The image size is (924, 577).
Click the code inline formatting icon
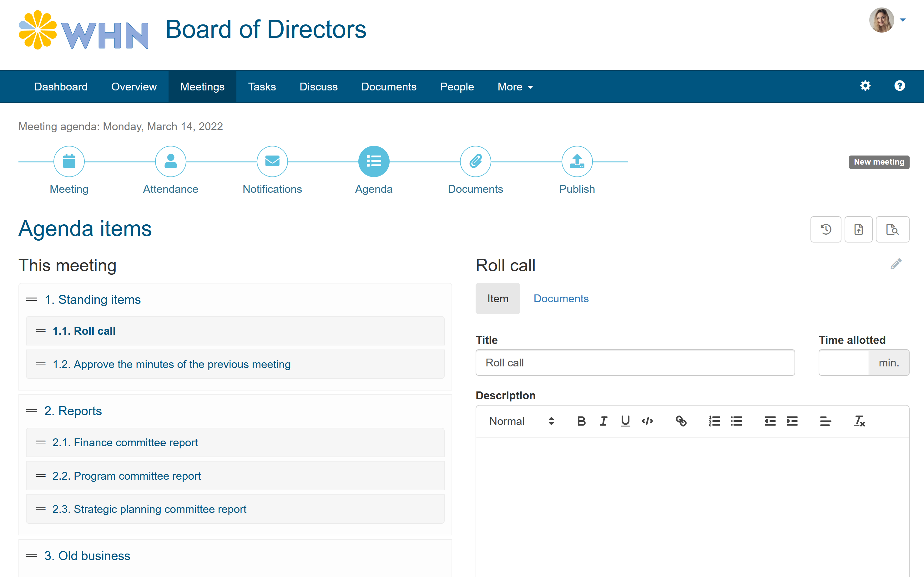648,421
